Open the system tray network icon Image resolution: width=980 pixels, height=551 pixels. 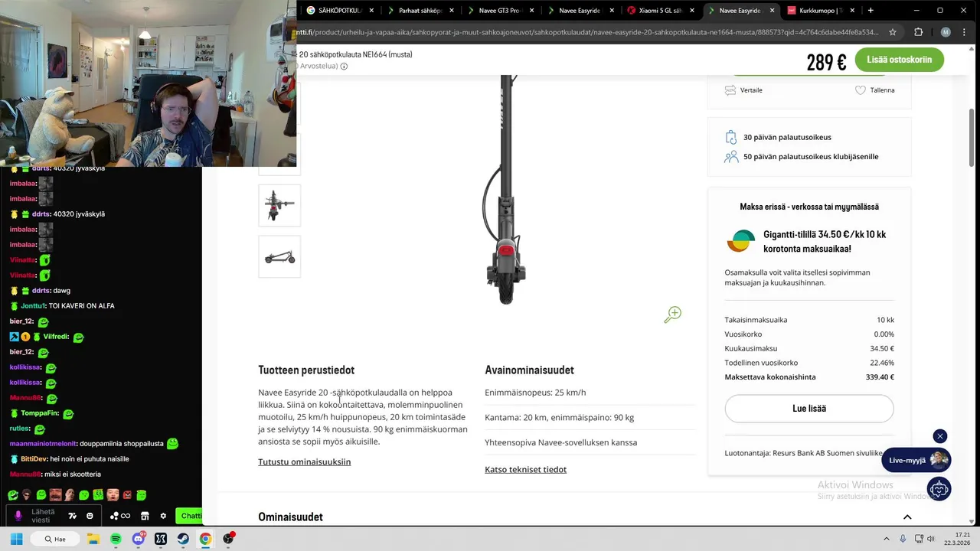point(917,539)
